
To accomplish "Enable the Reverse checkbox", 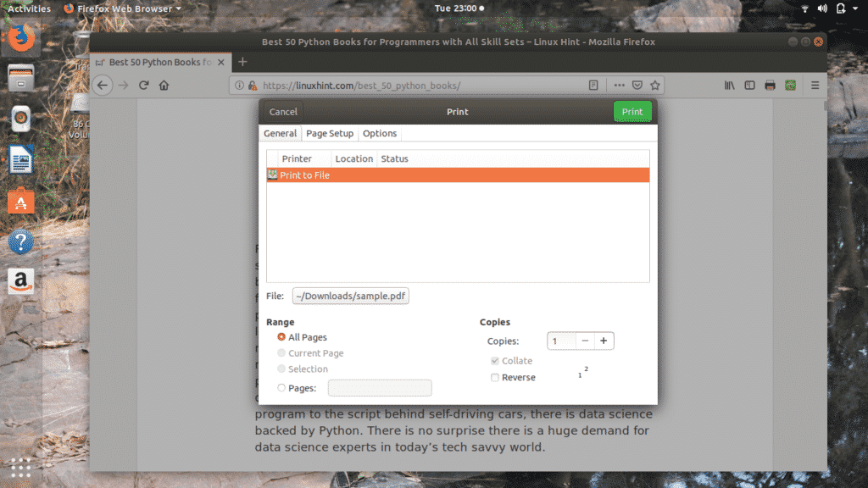I will pyautogui.click(x=495, y=378).
